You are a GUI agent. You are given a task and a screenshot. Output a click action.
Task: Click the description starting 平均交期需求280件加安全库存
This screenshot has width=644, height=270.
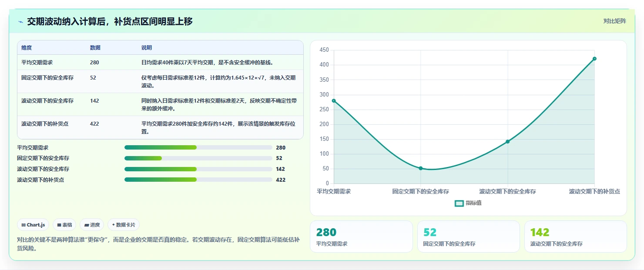click(218, 127)
